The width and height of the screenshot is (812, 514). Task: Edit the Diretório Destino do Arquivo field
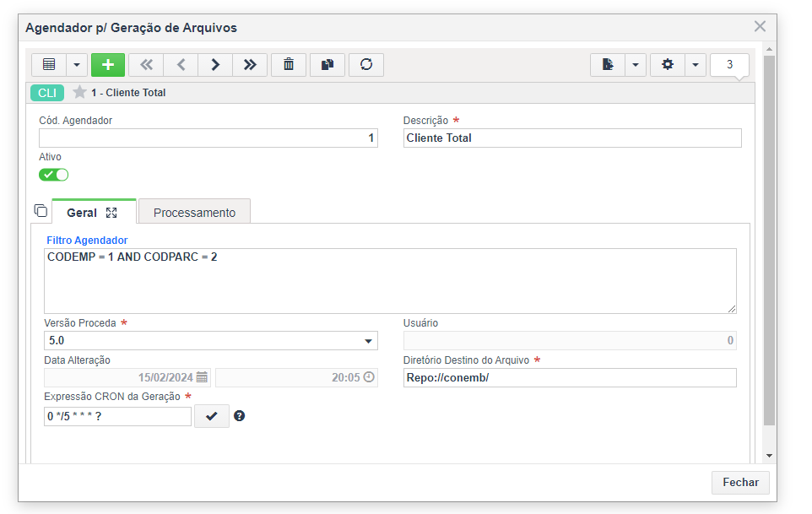(570, 378)
